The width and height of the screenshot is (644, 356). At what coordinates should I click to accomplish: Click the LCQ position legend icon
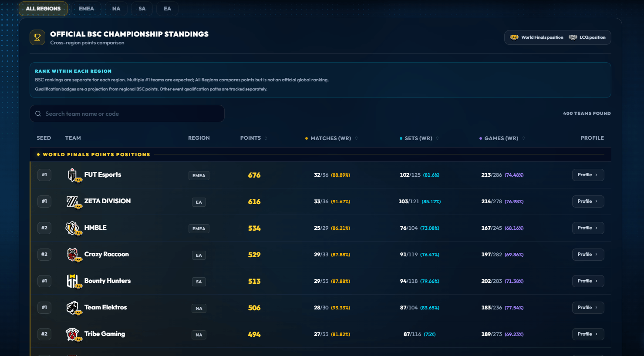(573, 37)
